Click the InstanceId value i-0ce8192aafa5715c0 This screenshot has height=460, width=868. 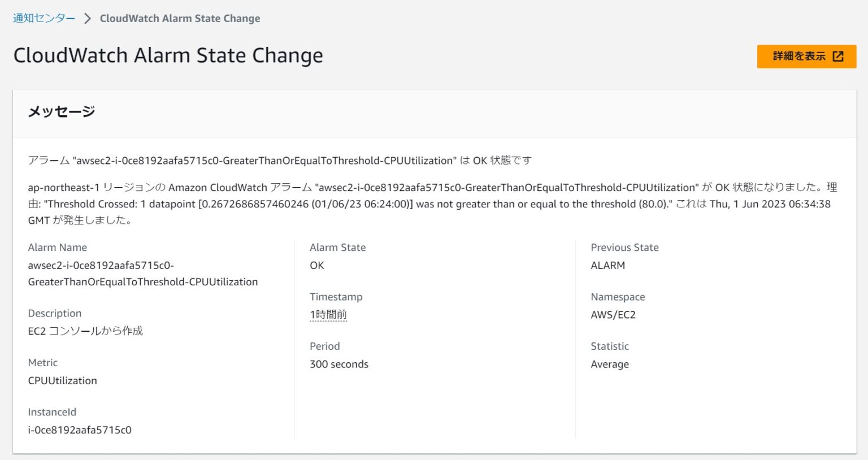(79, 429)
